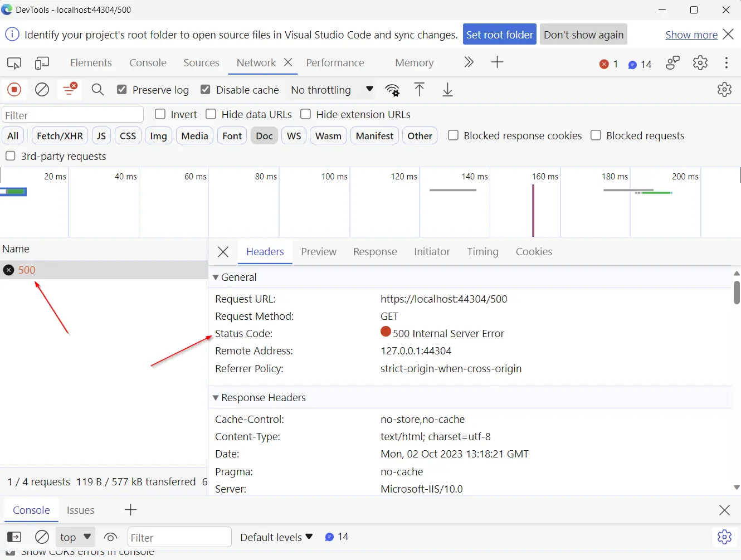The image size is (741, 560).
Task: Open network conditions wifi icon
Action: pos(392,90)
